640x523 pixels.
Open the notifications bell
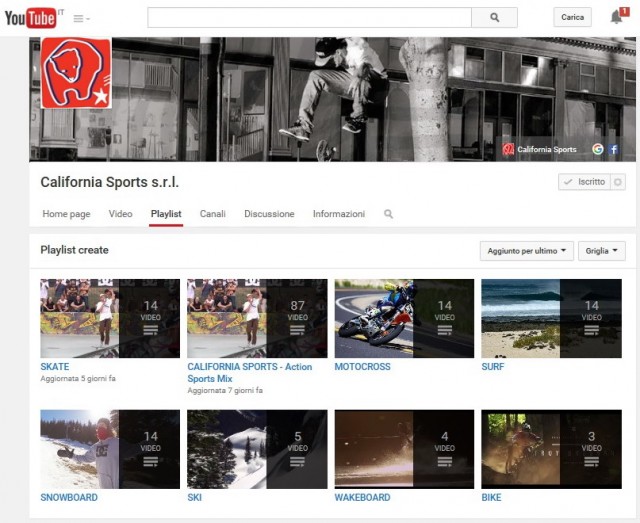pyautogui.click(x=616, y=17)
